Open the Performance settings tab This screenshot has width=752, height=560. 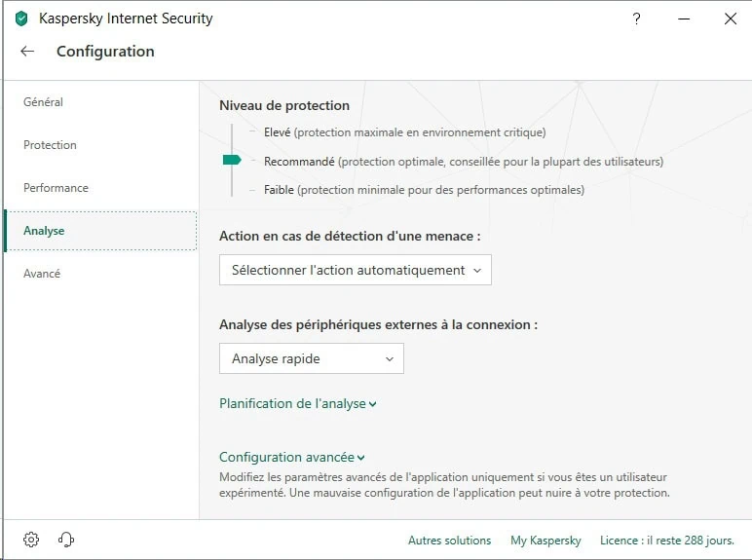(56, 188)
